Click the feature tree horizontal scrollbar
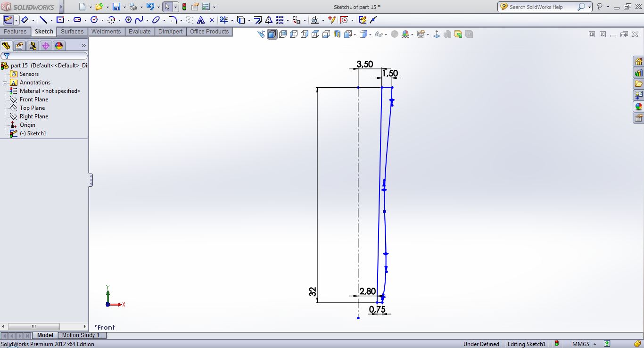The width and height of the screenshot is (644, 348). [x=34, y=326]
